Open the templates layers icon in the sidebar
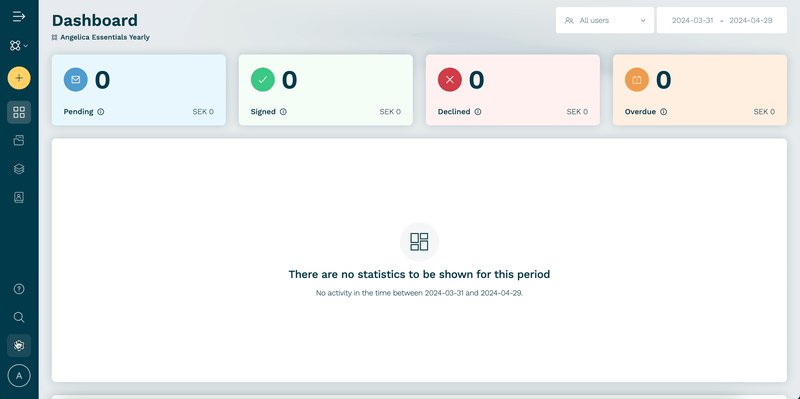Screen dimensions: 800x399 click(x=19, y=169)
